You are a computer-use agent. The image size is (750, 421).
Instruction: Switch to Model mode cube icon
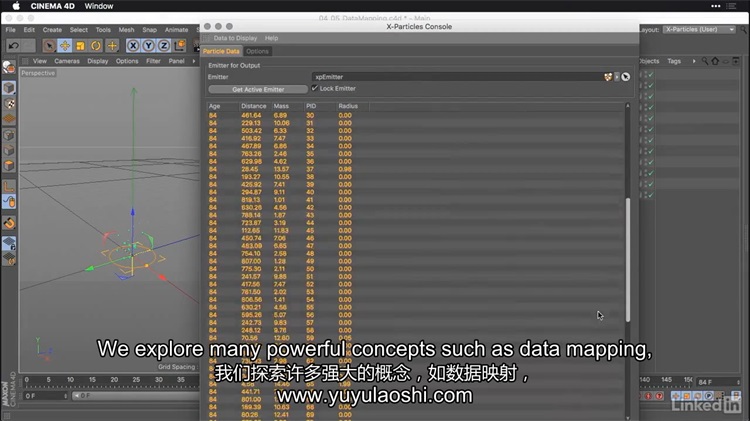[x=9, y=88]
